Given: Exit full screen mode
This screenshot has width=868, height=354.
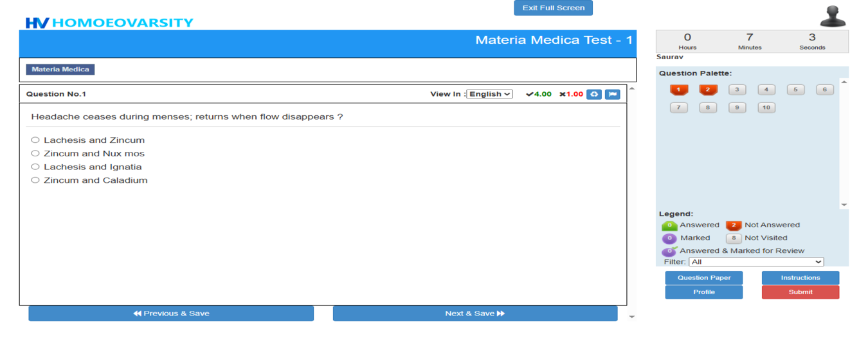Looking at the screenshot, I should pos(553,8).
